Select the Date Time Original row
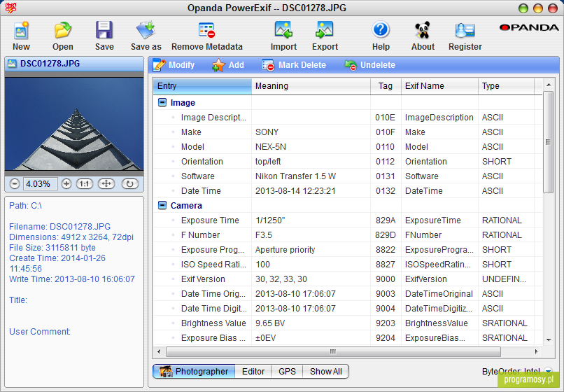Viewport: 564px width, 392px height. point(348,294)
